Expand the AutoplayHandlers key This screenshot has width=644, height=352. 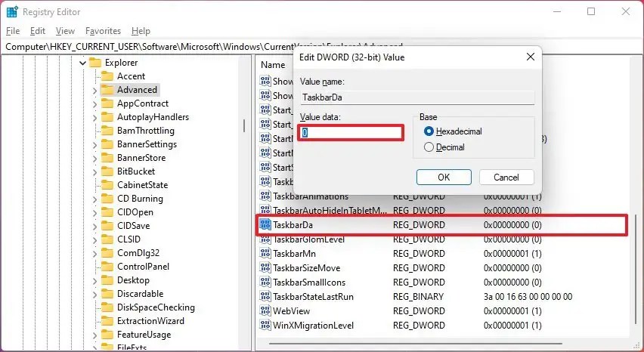[x=95, y=118]
